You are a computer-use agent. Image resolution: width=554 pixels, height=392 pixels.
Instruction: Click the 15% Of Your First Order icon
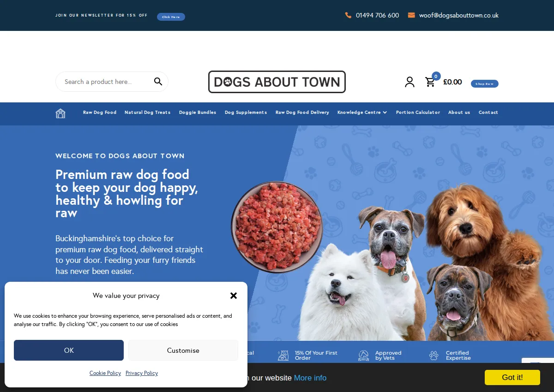[283, 356]
